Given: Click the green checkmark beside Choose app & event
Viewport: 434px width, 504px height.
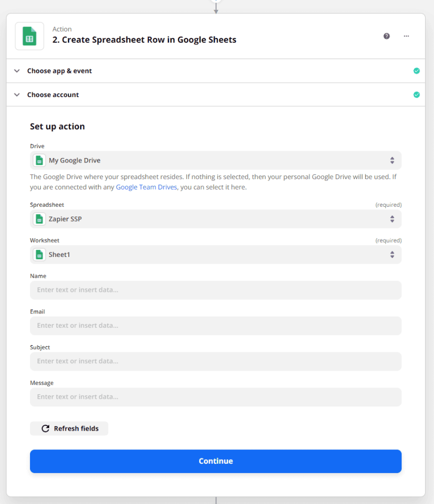Looking at the screenshot, I should pos(416,71).
